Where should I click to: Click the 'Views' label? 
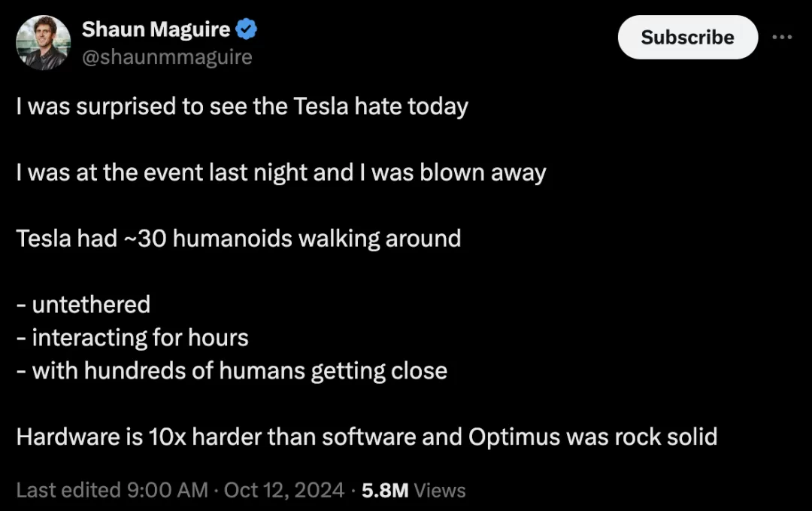pyautogui.click(x=441, y=491)
